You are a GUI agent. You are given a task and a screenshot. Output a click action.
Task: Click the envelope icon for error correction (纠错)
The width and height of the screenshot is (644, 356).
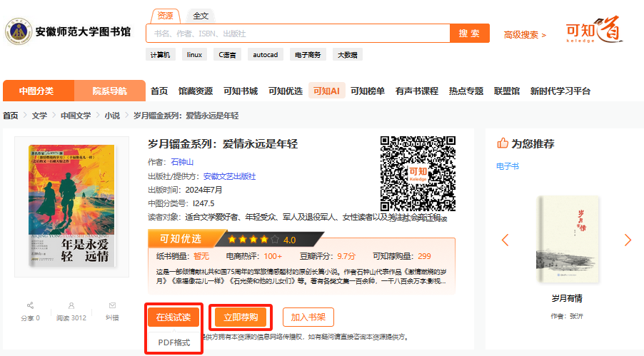112,305
